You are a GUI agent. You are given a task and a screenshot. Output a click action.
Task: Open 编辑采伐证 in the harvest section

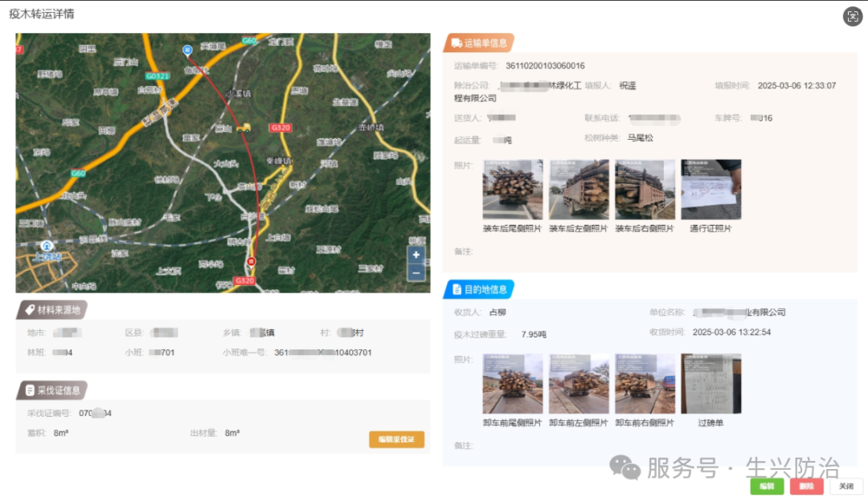click(396, 439)
